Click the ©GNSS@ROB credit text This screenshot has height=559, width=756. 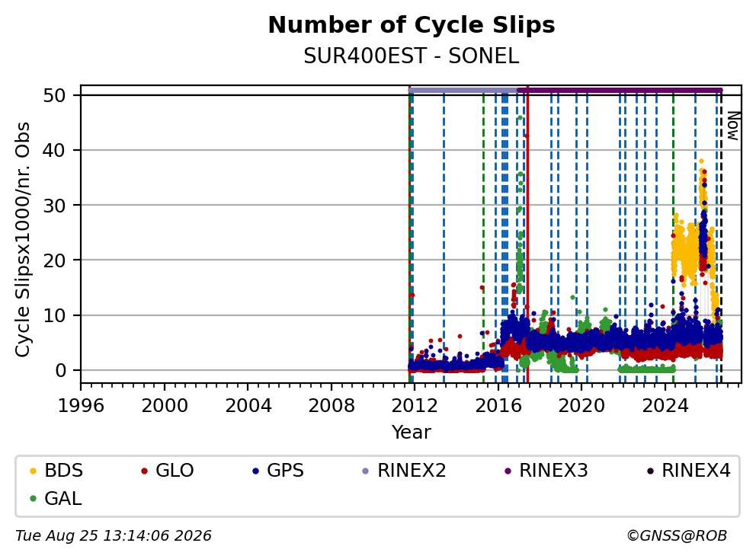[x=677, y=536]
